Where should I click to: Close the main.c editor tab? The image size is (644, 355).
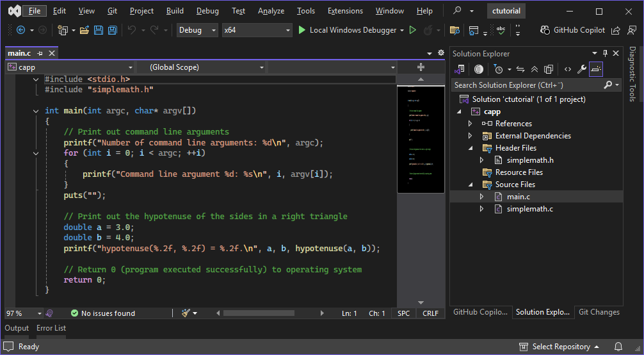(x=52, y=53)
